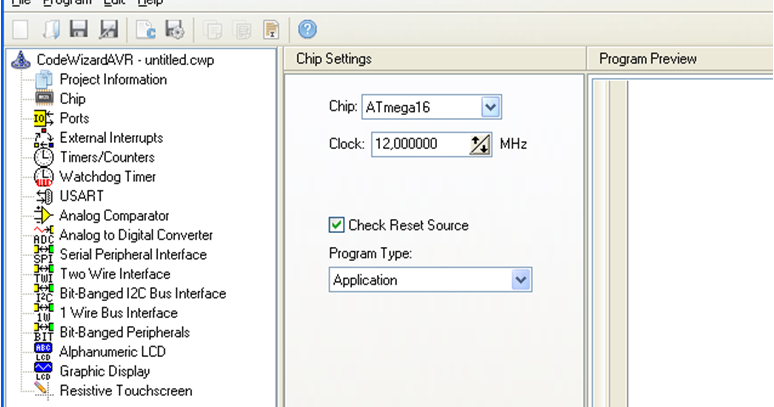Open the 1 Wire Bus Interface node
This screenshot has height=407, width=774.
(118, 313)
